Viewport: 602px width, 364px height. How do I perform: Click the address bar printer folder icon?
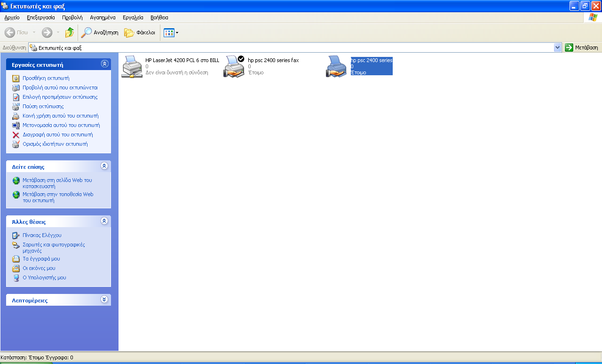33,47
